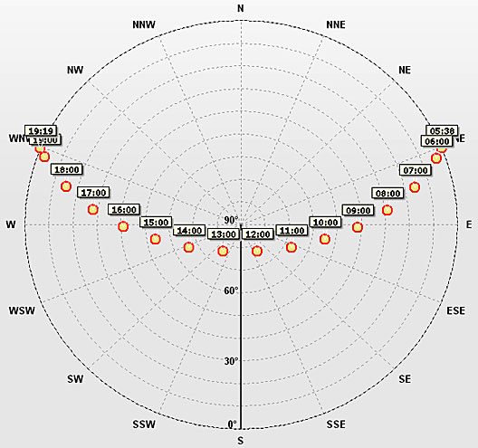The width and height of the screenshot is (478, 448).
Task: Click the NW compass label
Action: click(x=75, y=70)
